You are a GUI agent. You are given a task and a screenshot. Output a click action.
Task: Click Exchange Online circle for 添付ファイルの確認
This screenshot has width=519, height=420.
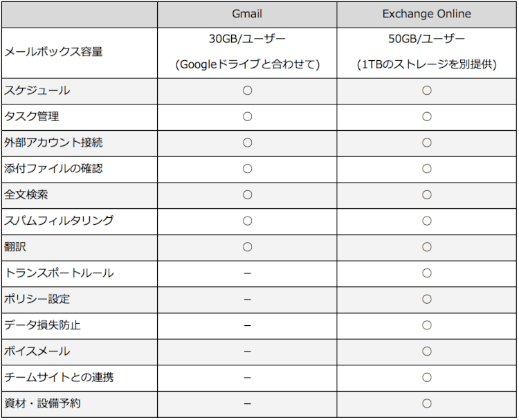(x=427, y=169)
